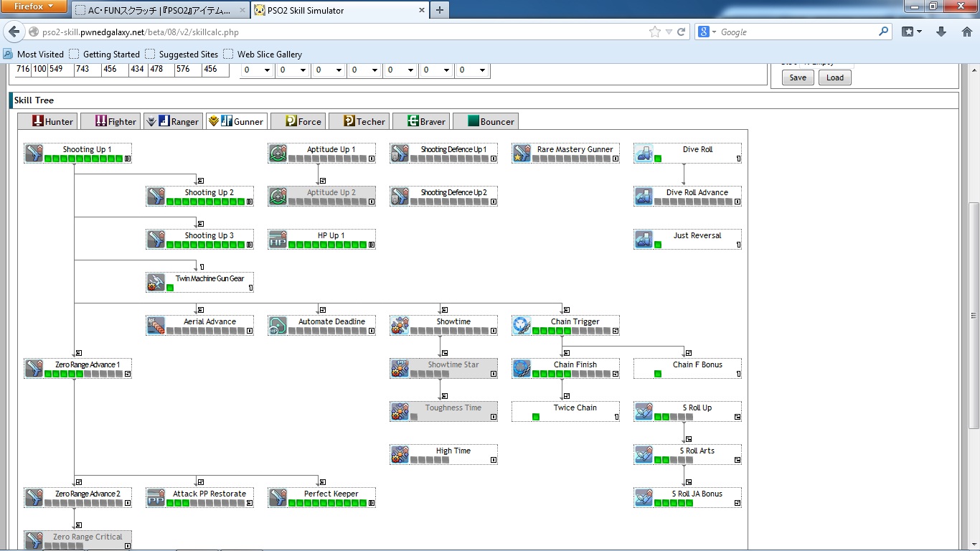Click the Perfect Keeper skill icon

click(x=278, y=498)
